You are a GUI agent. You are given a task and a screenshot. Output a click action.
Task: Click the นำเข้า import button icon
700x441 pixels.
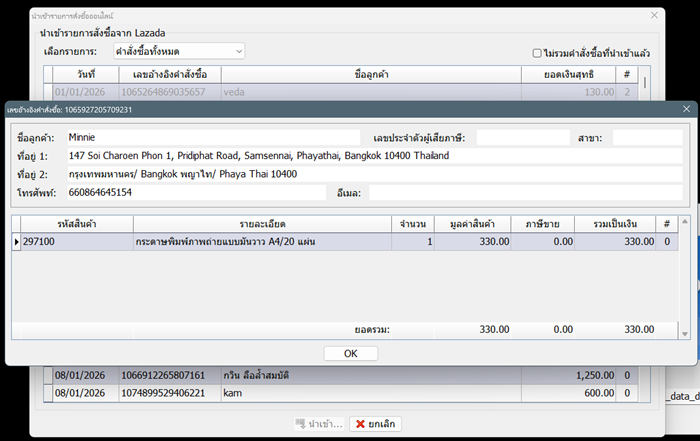(x=302, y=424)
